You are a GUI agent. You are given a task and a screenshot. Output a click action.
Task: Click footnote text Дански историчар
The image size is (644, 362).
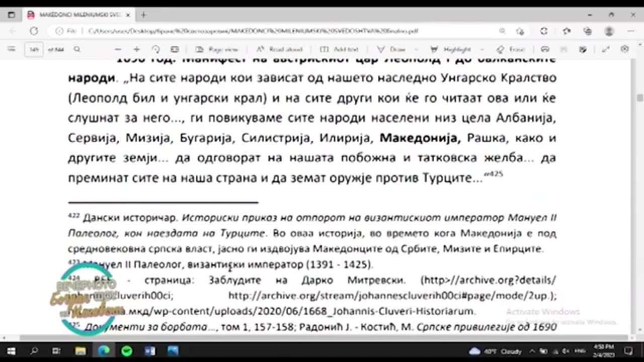tap(131, 218)
